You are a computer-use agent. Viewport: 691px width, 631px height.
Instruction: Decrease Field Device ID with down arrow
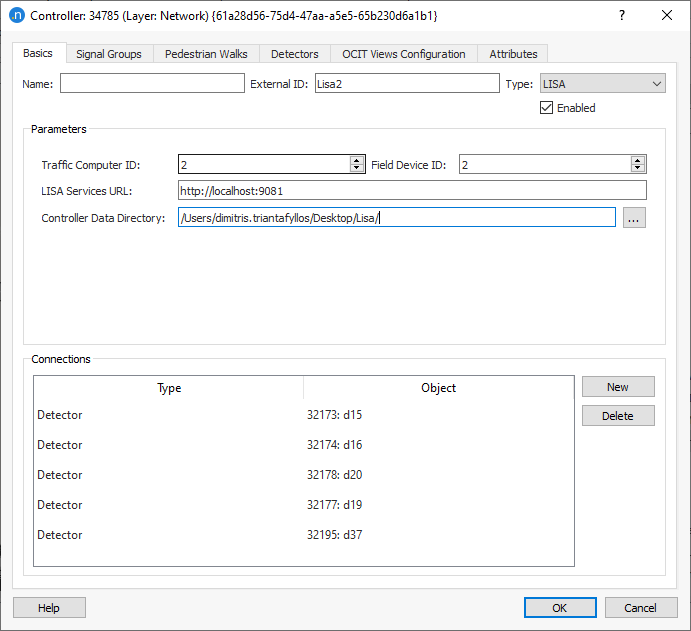638,169
